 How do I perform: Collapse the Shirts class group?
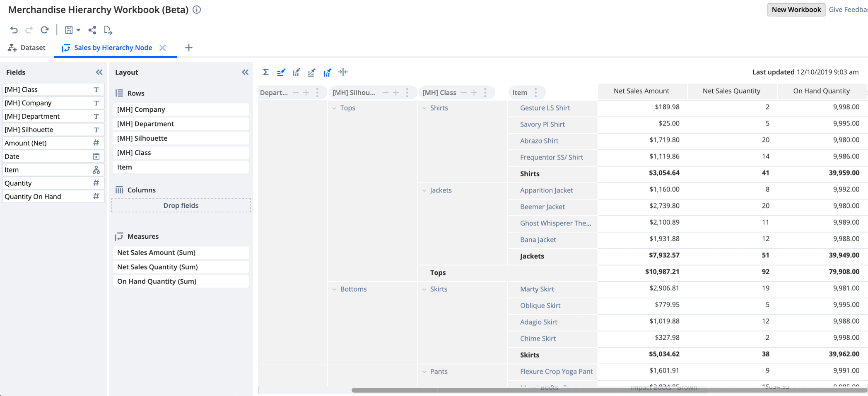(x=424, y=108)
